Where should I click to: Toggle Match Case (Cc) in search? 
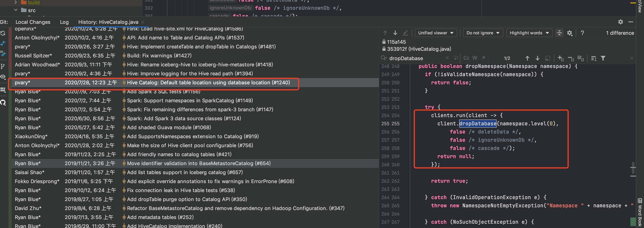466,58
